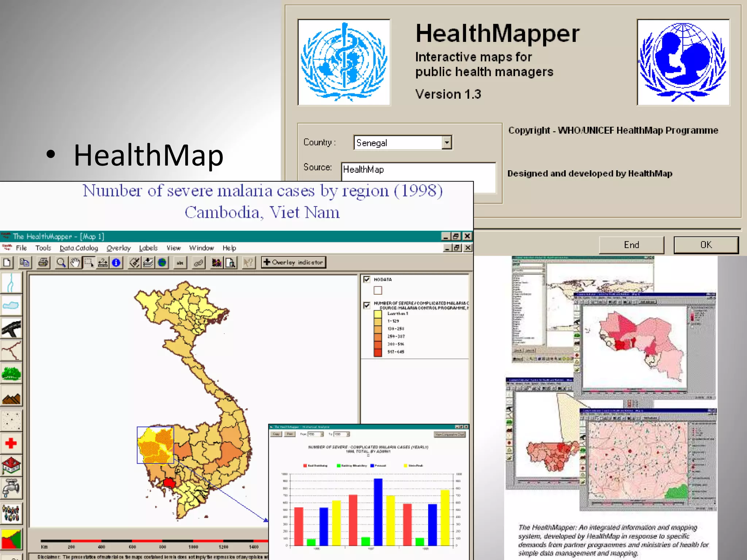Open the Country dropdown showing Senegal
Viewport: 747px width, 560px height.
tap(447, 143)
